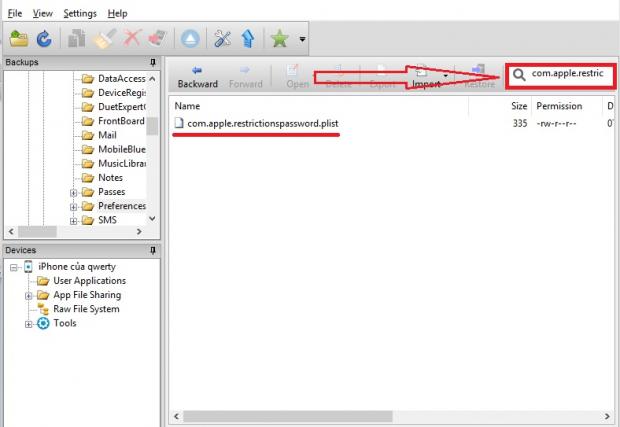Pin the Devices panel
The width and height of the screenshot is (620, 427).
(x=152, y=249)
